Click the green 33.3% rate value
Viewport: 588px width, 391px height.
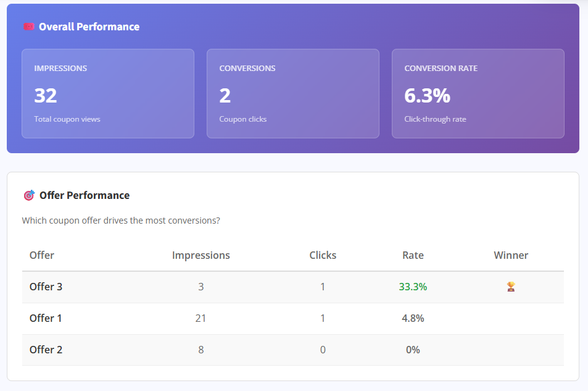pos(413,287)
